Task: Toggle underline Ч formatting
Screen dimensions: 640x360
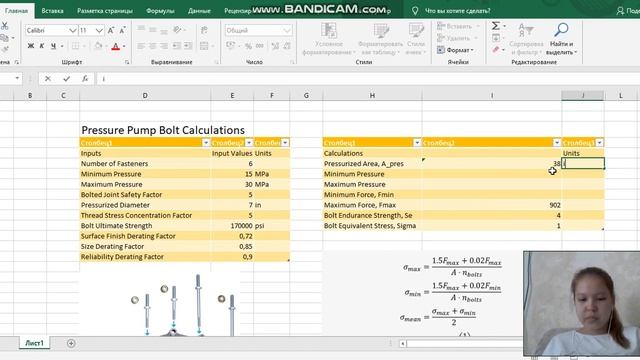Action: click(53, 46)
